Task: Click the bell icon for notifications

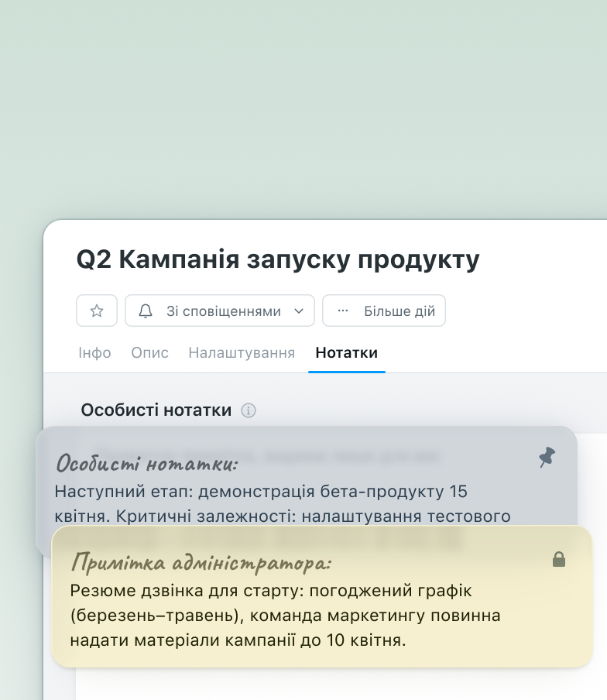Action: 145,311
